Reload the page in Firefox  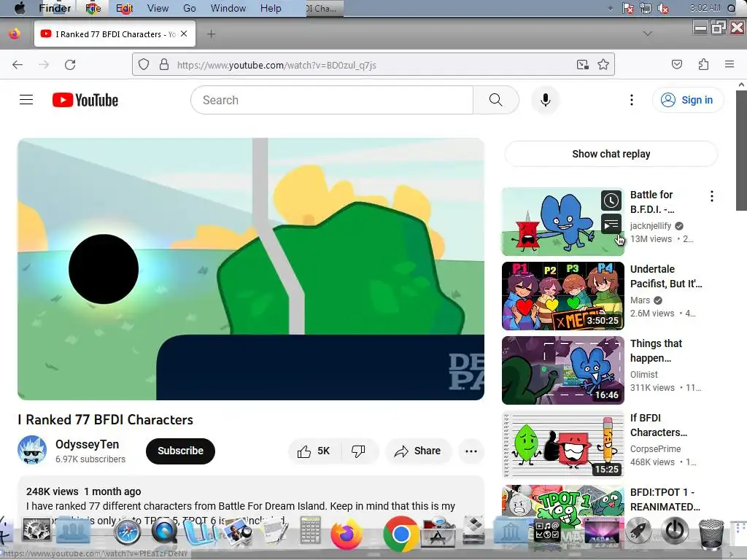point(70,65)
